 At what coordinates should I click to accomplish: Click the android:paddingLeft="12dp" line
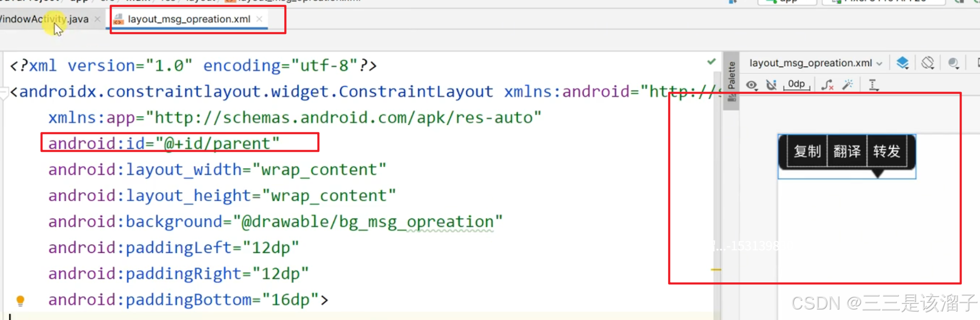coord(174,248)
